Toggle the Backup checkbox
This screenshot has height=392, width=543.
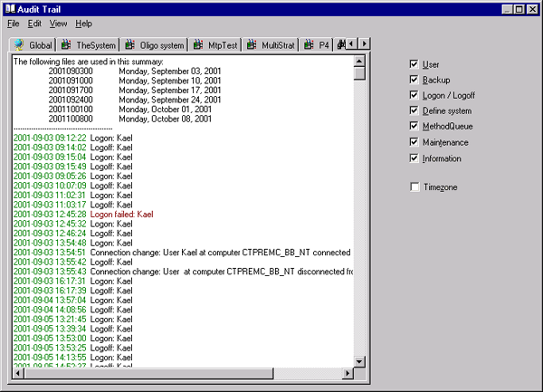pyautogui.click(x=414, y=80)
